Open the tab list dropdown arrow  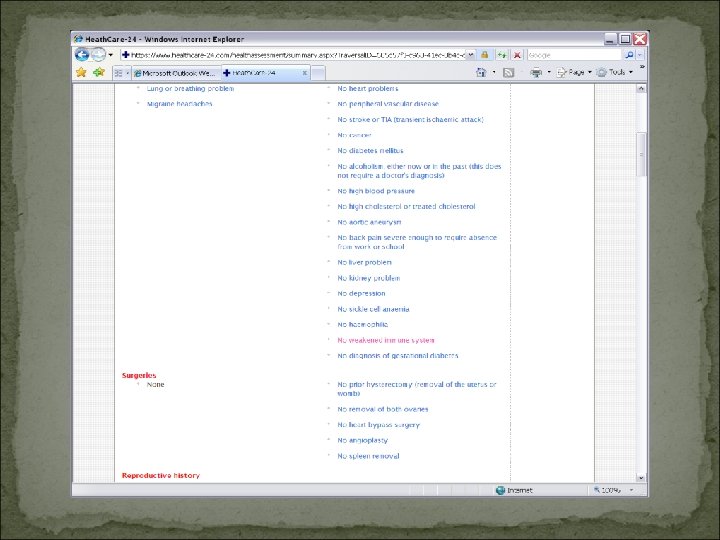pos(128,73)
